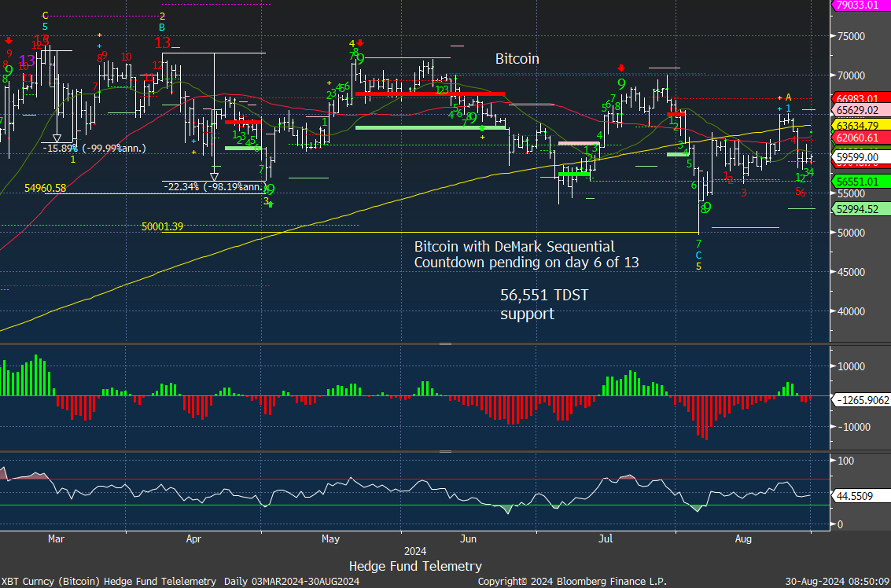This screenshot has width=891, height=588.
Task: Select the yellow 54960.58 level label
Action: pyautogui.click(x=46, y=187)
